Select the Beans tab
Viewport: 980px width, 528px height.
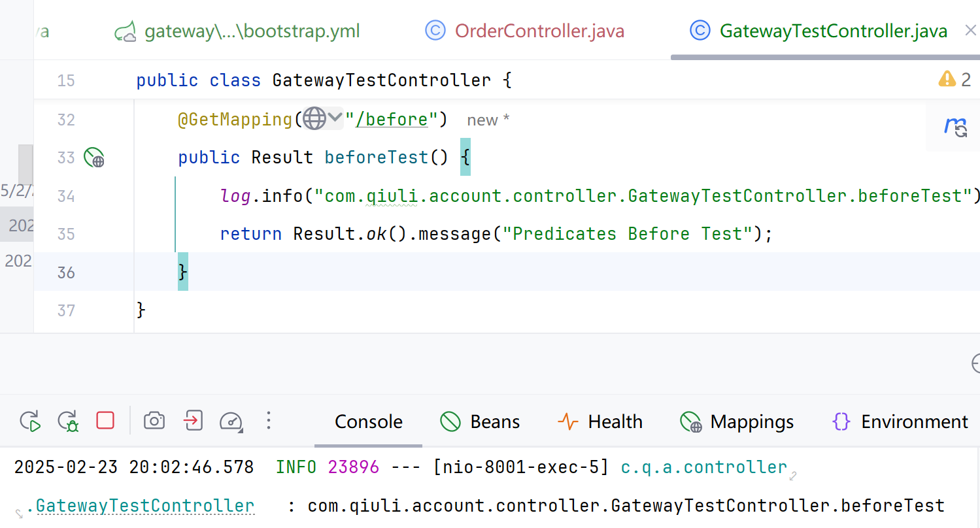coord(481,422)
